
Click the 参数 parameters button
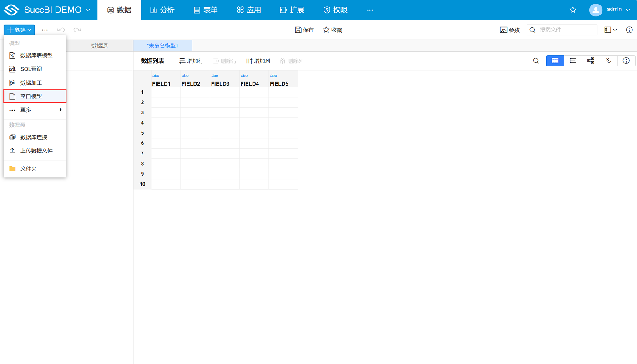tap(510, 30)
